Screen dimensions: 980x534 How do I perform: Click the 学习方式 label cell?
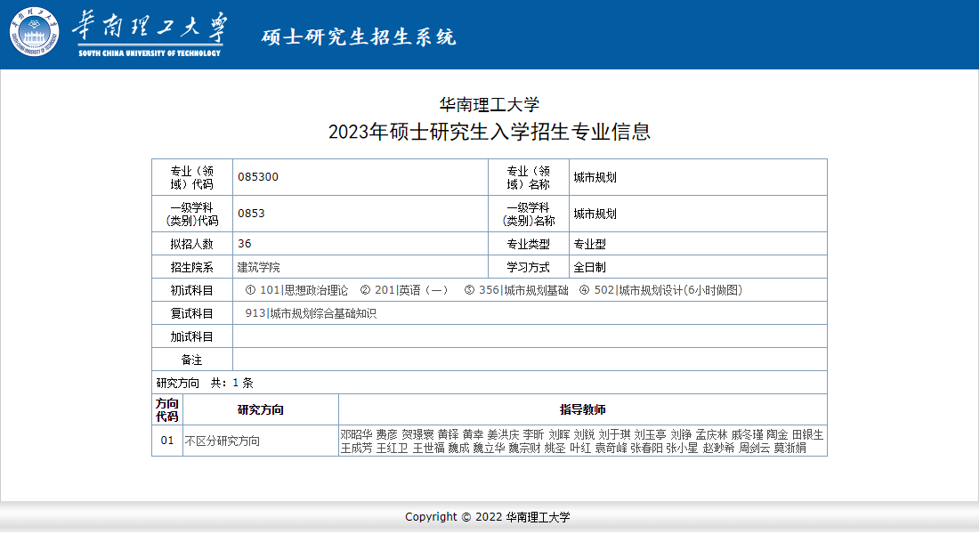(x=528, y=267)
